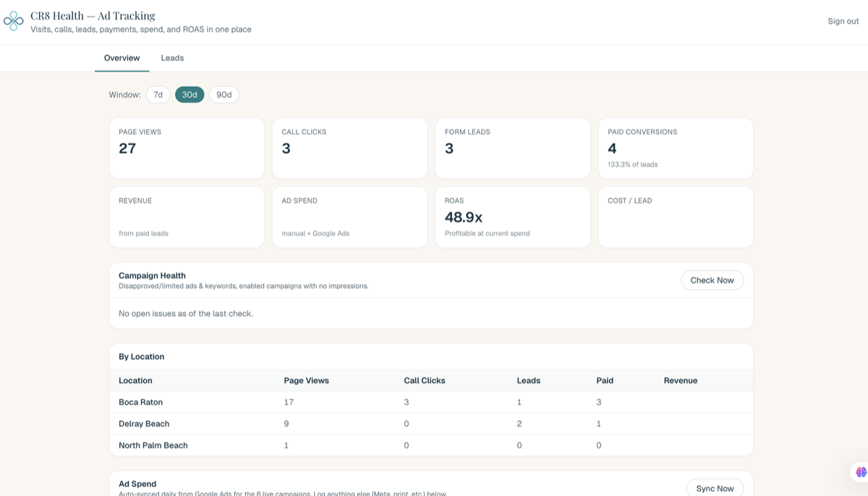Select the Delray Beach row
The image size is (868, 496).
tap(431, 424)
